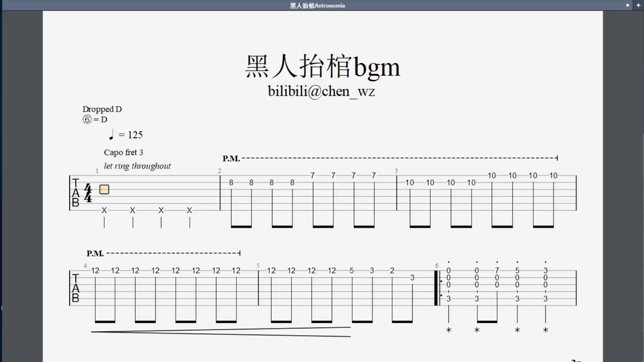This screenshot has width=644, height=362.
Task: Click the tempo marking 125
Action: click(x=126, y=135)
